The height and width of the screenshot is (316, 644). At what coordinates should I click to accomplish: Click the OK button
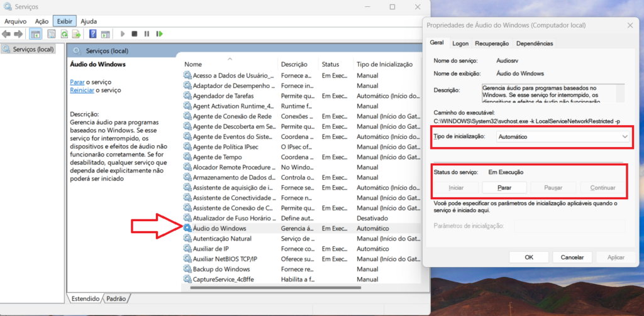coord(529,258)
